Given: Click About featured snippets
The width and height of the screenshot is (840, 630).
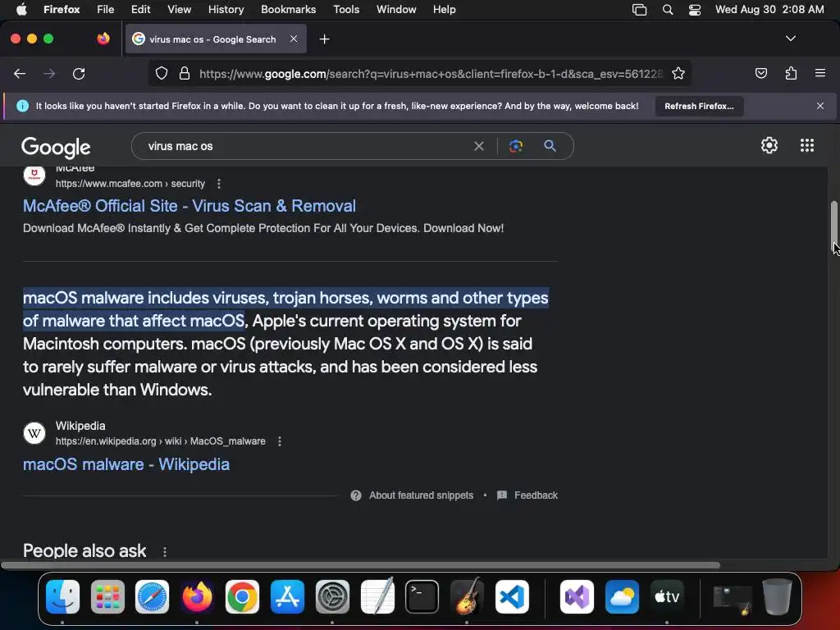Looking at the screenshot, I should [x=421, y=495].
